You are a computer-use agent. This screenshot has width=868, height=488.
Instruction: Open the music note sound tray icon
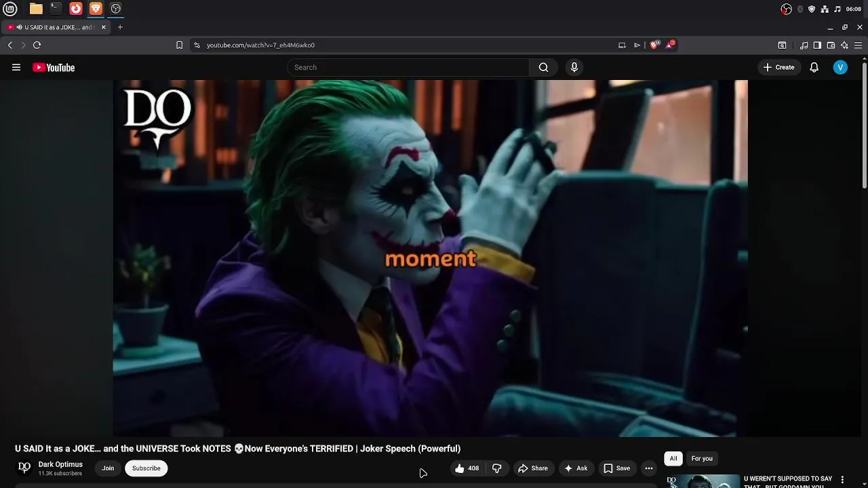point(837,9)
